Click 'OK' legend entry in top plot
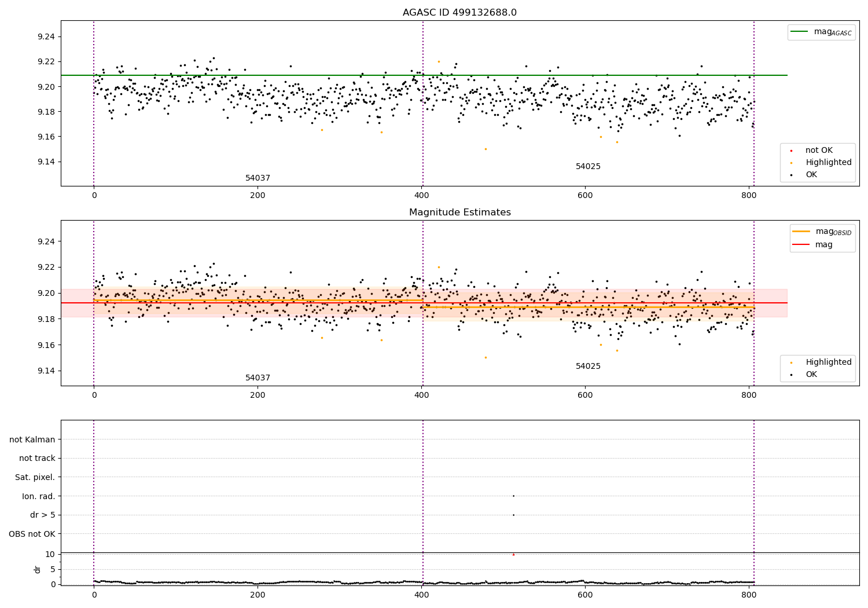Screen dimensions: 868x608 click(804, 175)
